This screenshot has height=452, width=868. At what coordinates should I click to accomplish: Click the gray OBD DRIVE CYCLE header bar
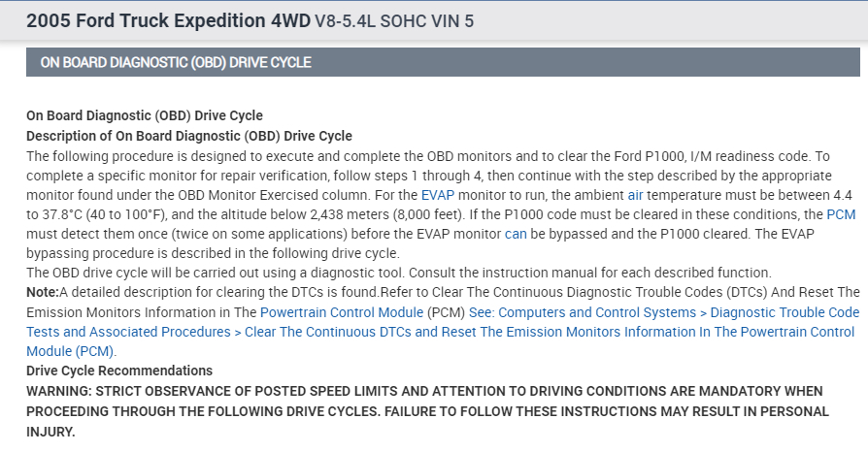tap(443, 62)
